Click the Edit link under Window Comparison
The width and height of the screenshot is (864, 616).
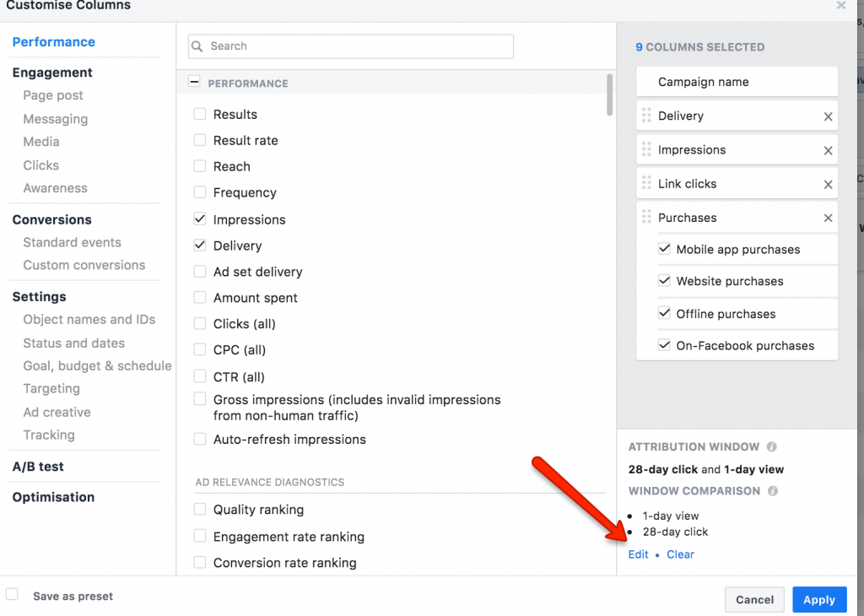(638, 554)
